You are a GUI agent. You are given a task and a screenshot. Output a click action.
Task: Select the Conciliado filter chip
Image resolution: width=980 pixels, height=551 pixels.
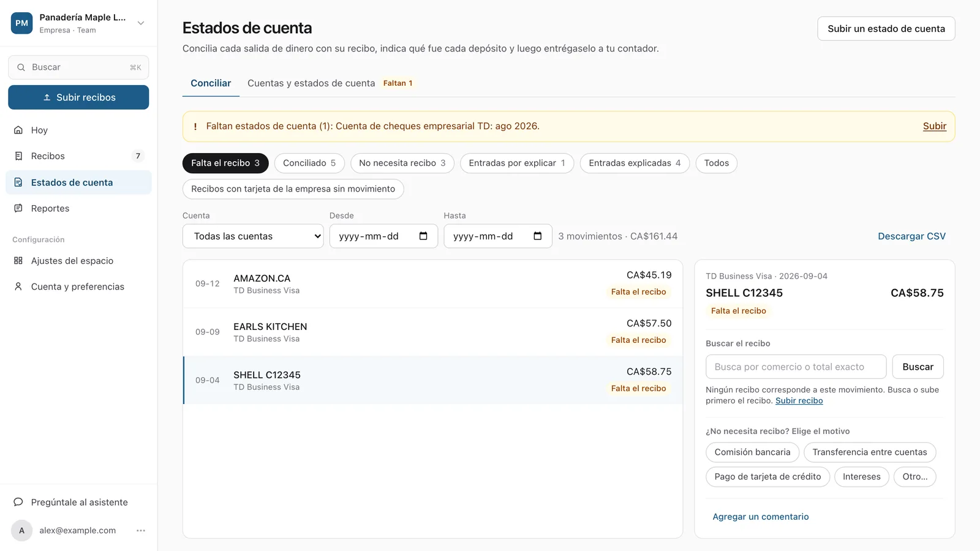pos(309,163)
